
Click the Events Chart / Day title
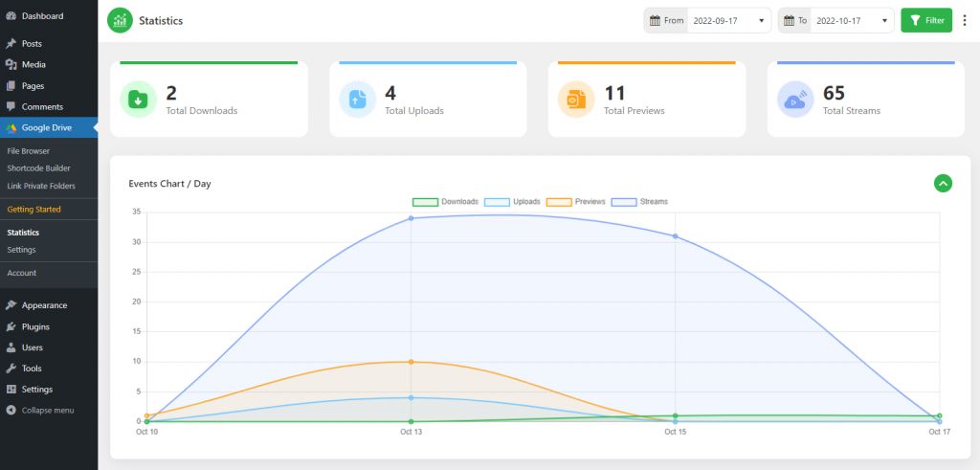tap(170, 184)
